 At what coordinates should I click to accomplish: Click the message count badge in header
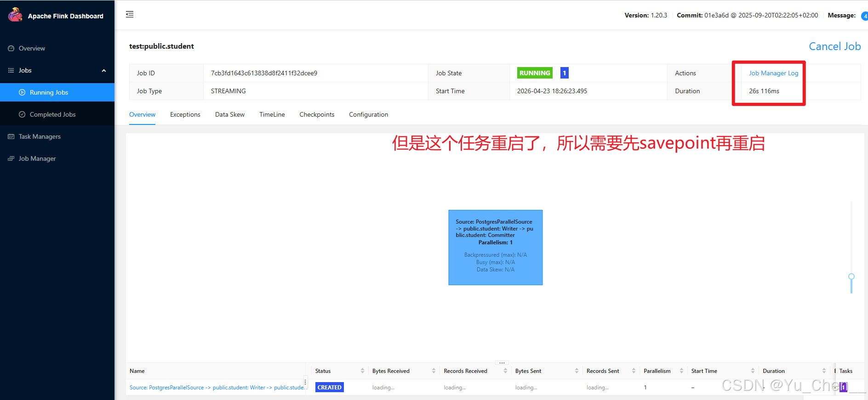[864, 16]
